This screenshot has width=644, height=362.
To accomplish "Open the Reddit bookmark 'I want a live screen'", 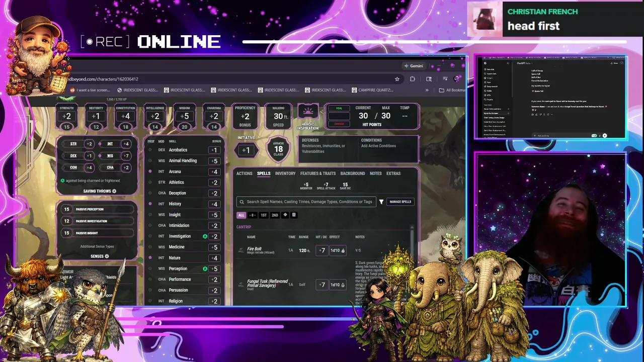I will pos(90,90).
